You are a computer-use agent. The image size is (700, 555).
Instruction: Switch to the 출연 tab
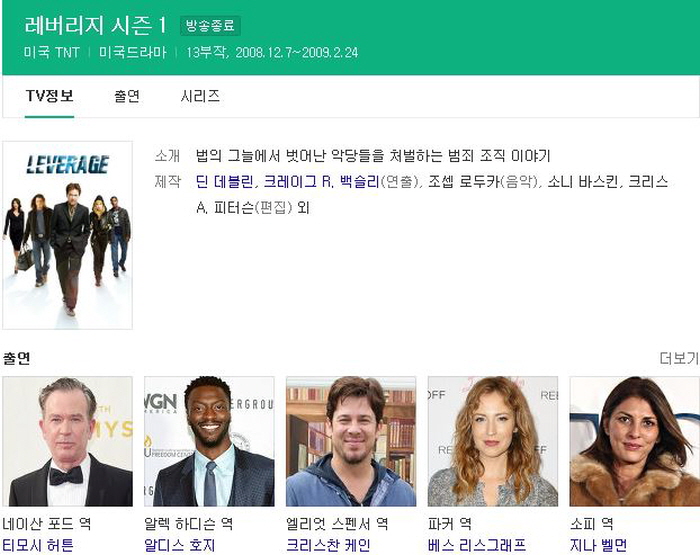(x=127, y=96)
